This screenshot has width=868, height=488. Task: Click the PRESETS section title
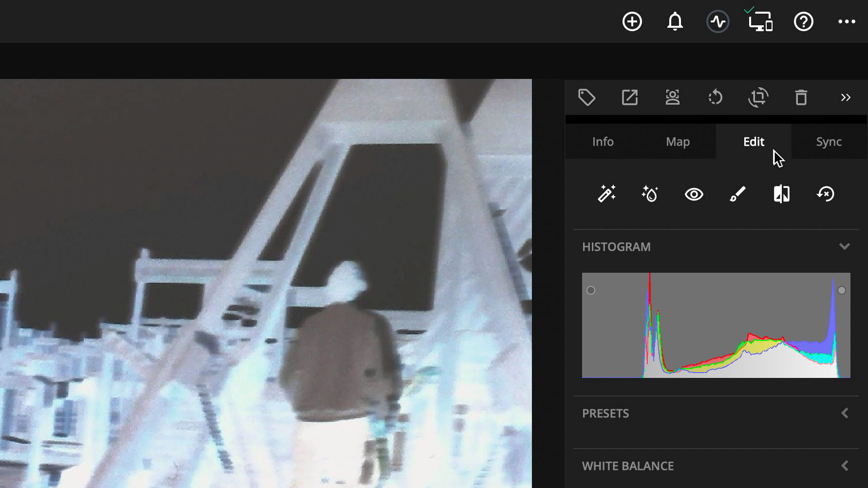click(605, 413)
